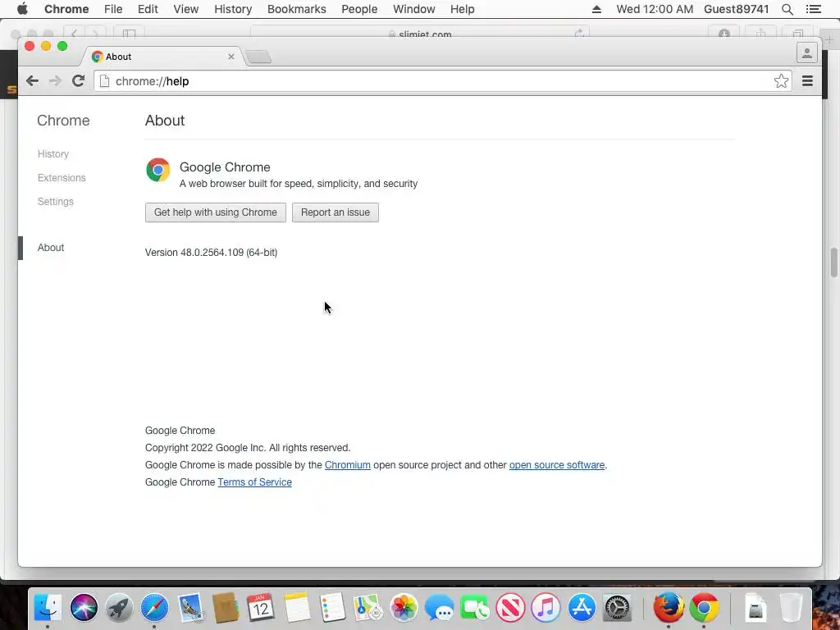
Task: Open the open source software link
Action: point(557,465)
